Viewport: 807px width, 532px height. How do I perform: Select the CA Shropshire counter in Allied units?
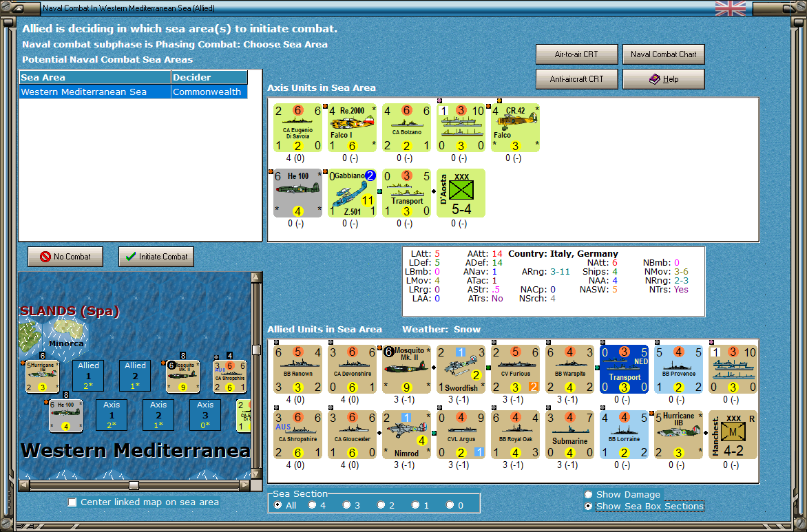point(297,435)
